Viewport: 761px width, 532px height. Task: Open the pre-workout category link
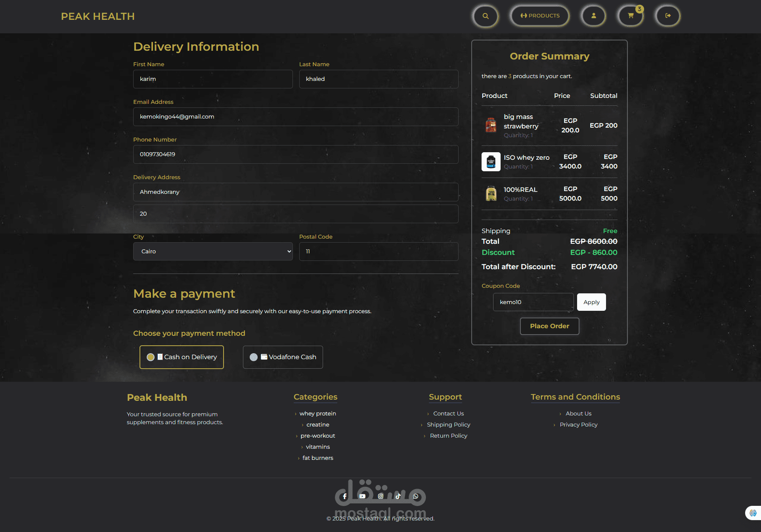click(318, 436)
